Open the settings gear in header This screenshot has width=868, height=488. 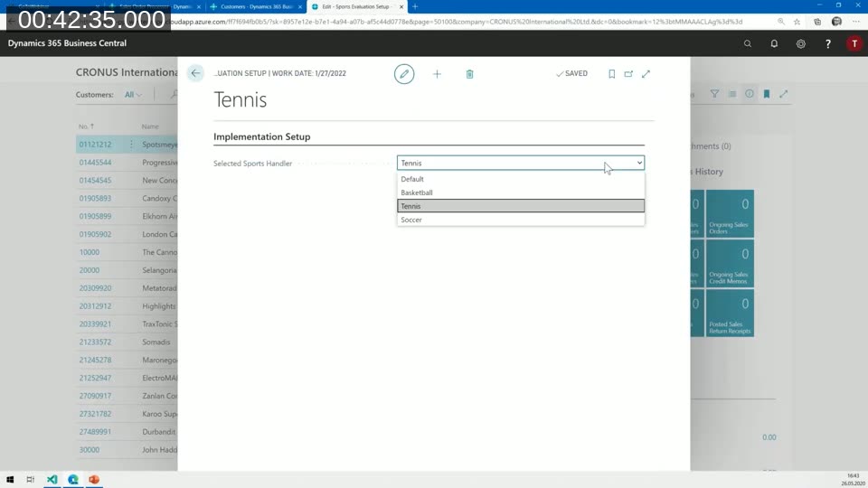pyautogui.click(x=801, y=43)
